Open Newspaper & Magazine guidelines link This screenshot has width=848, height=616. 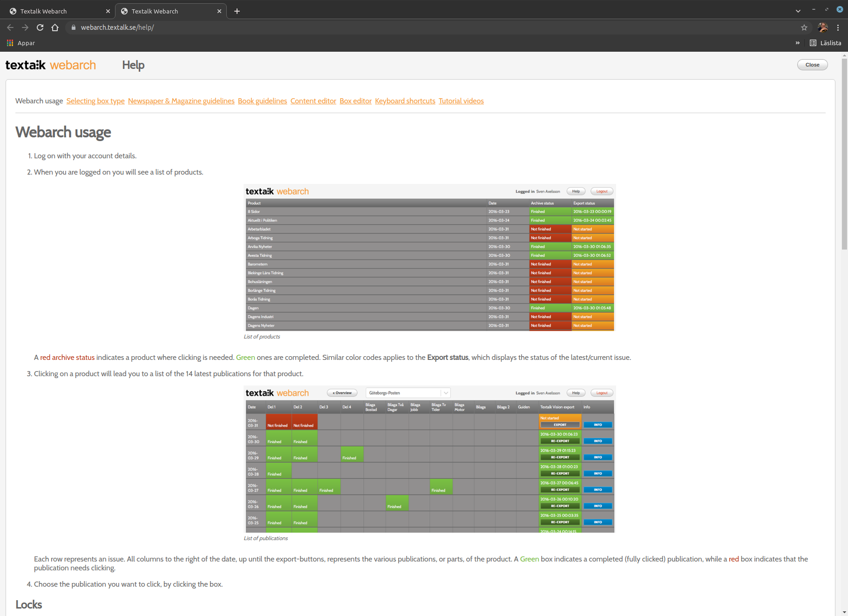tap(181, 101)
